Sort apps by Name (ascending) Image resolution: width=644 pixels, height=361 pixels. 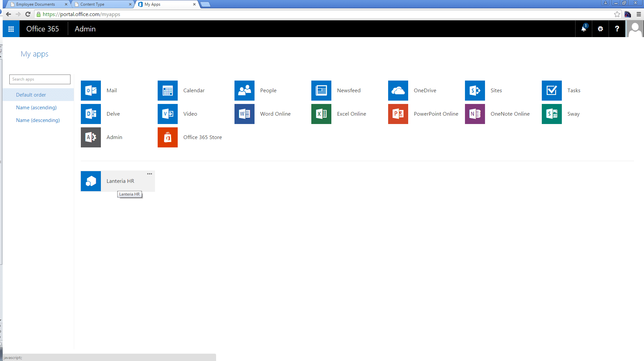(36, 108)
